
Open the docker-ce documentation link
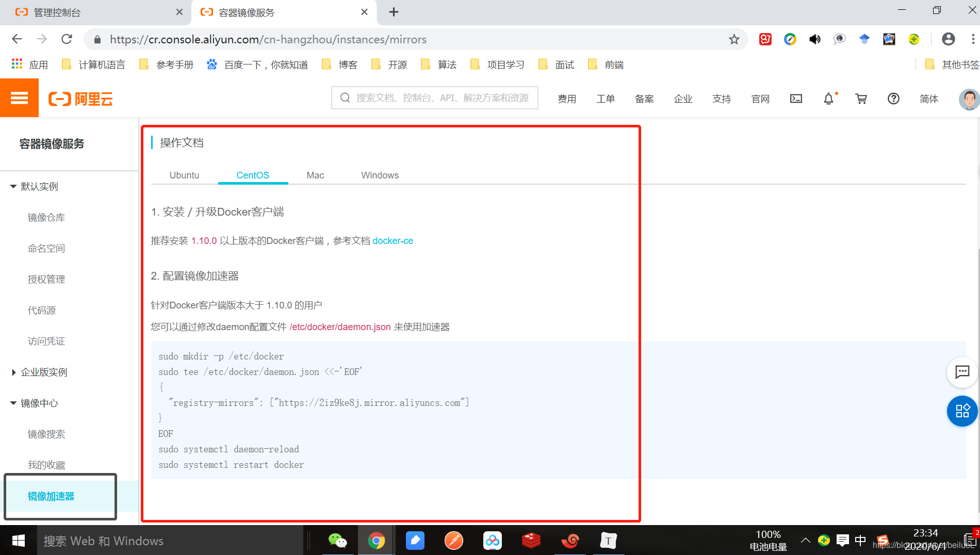393,241
